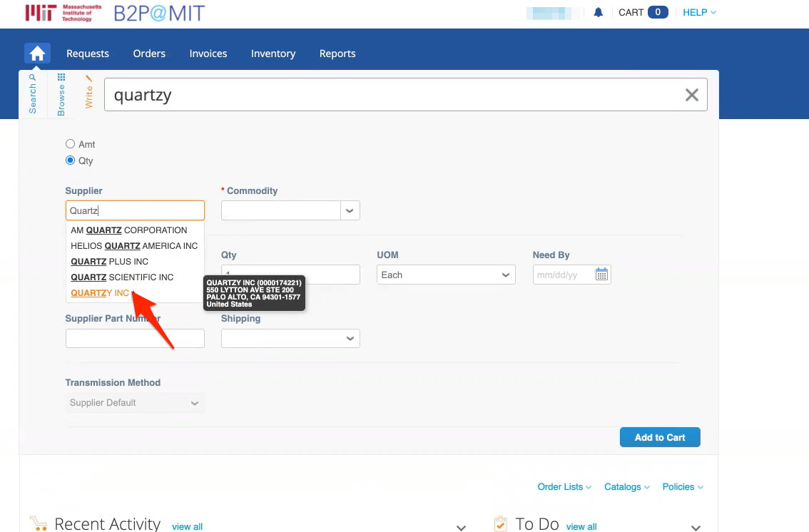Open the Reports menu
Viewport: 809px width, 532px height.
pyautogui.click(x=337, y=53)
